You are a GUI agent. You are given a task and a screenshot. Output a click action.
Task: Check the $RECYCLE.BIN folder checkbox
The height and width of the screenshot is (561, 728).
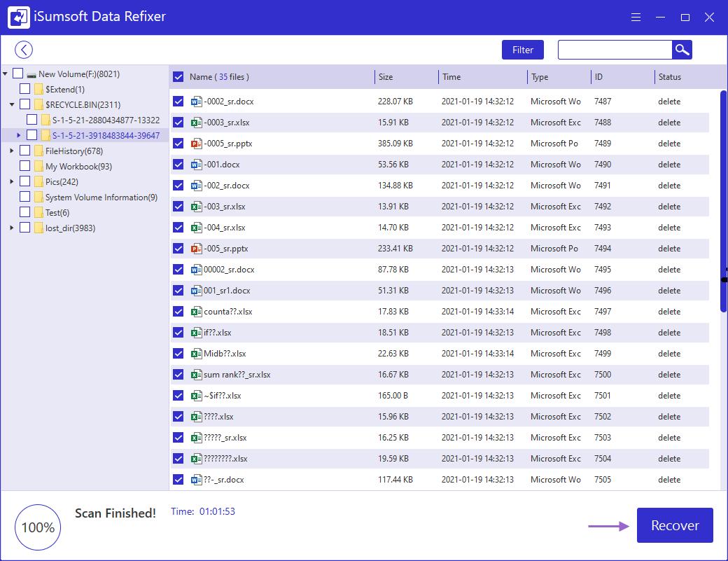(x=24, y=104)
